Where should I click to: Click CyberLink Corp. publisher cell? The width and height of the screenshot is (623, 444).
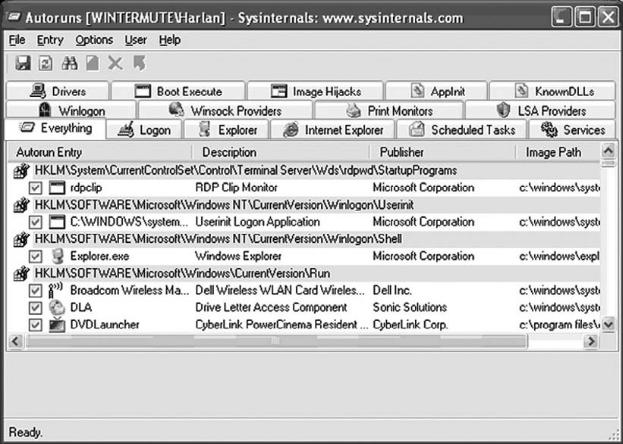click(410, 325)
